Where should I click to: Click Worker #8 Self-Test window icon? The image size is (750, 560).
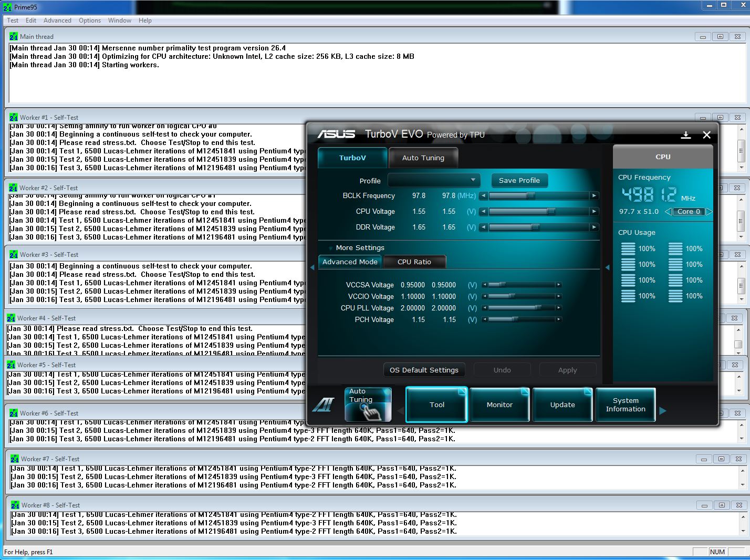click(15, 505)
